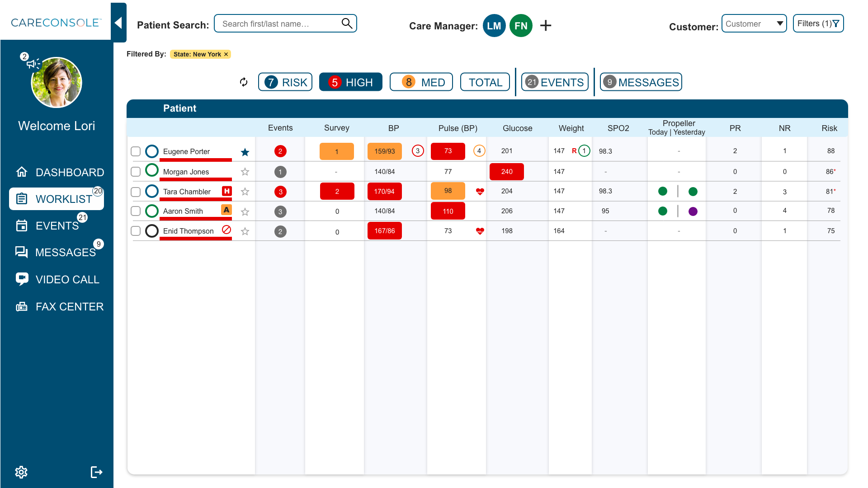Switch to the MED tab
The height and width of the screenshot is (488, 868).
421,82
